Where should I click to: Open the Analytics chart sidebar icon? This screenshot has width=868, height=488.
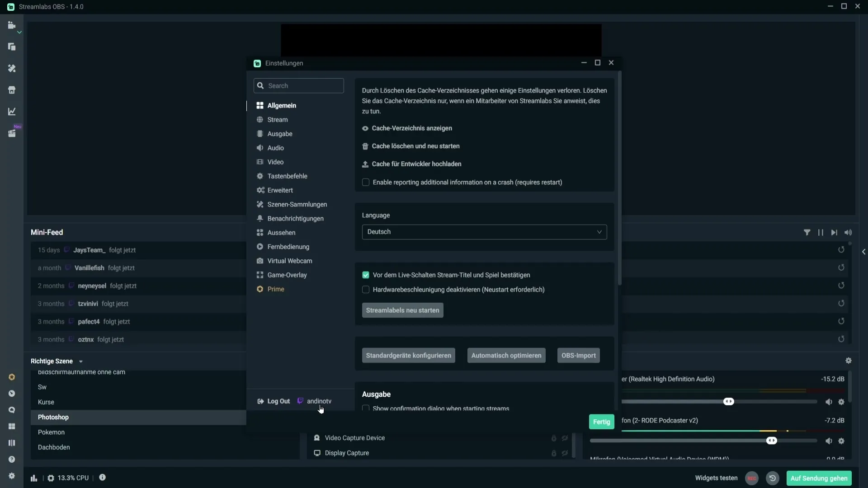click(x=12, y=112)
